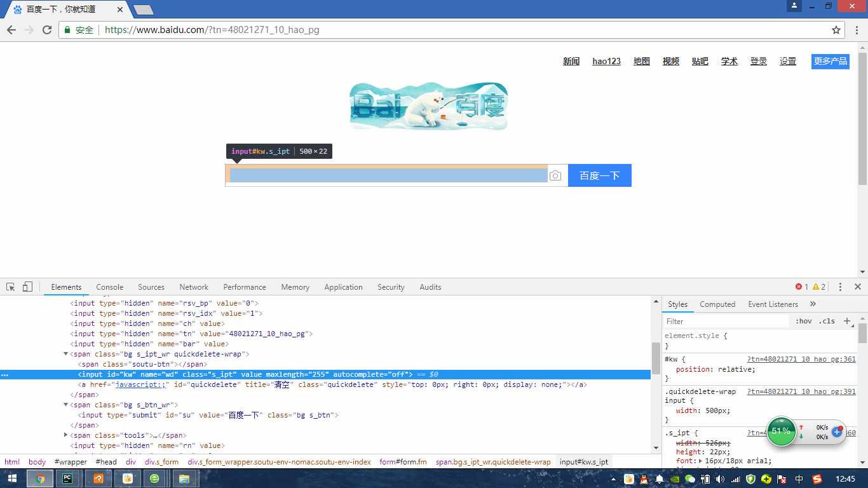Reload the Baidu page
This screenshot has height=488, width=868.
click(47, 30)
